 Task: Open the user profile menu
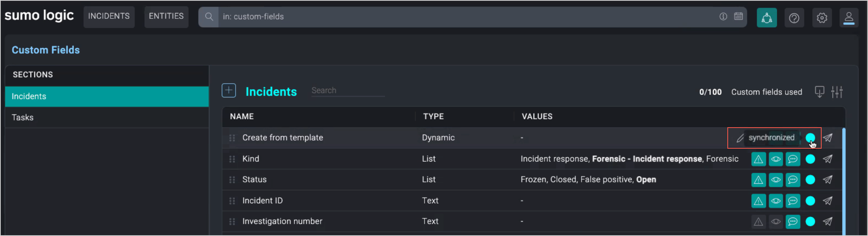click(x=848, y=18)
